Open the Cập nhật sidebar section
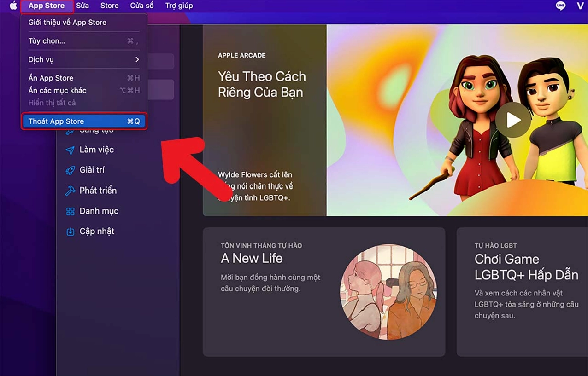The height and width of the screenshot is (376, 588). coord(97,231)
